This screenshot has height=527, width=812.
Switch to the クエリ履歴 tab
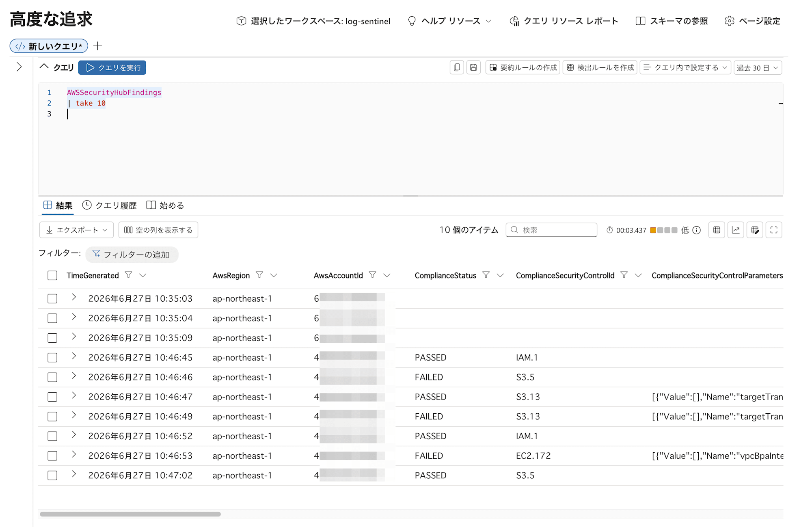[x=110, y=205]
